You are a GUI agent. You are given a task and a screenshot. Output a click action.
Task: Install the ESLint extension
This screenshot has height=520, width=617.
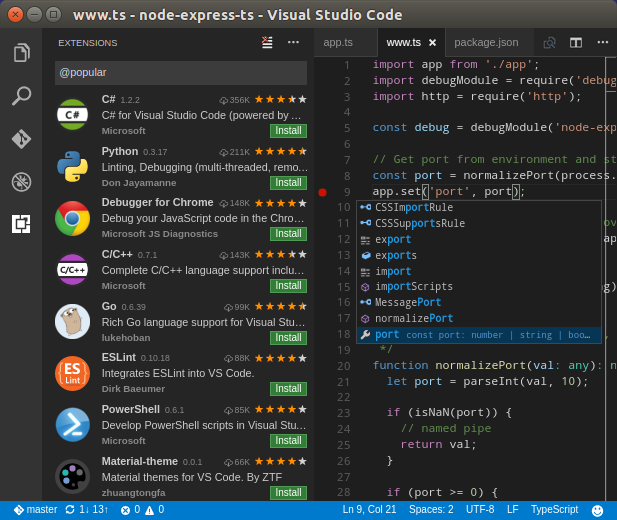point(288,389)
